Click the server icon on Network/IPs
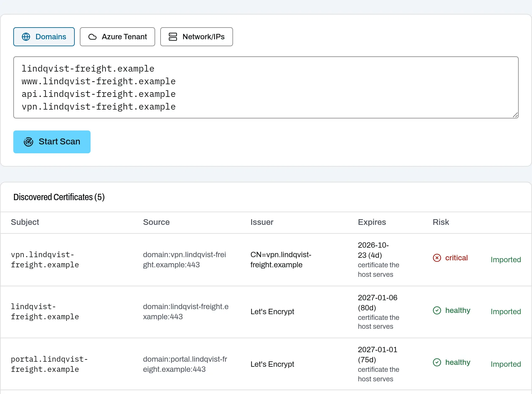 coord(173,37)
